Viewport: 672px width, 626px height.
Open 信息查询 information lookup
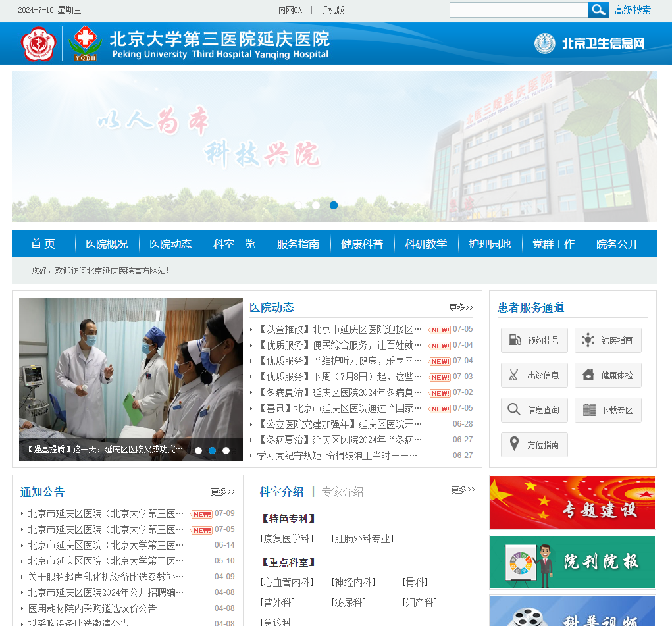tap(534, 410)
